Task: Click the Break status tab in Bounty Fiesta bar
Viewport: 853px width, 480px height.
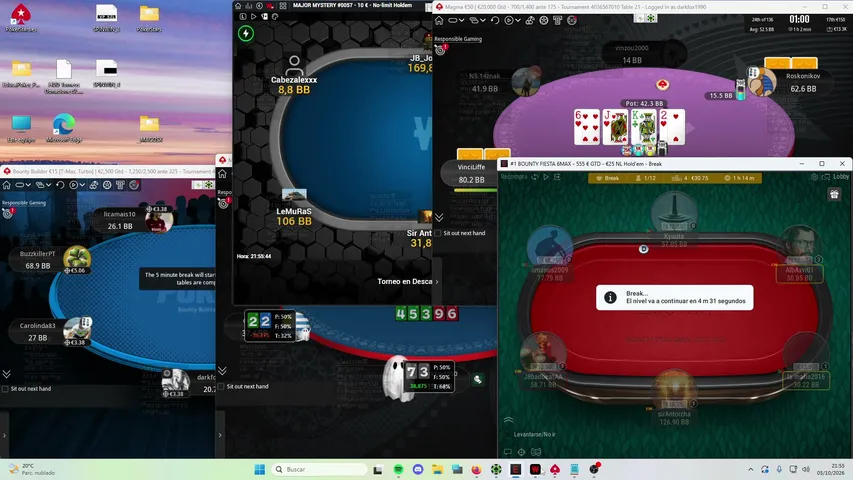Action: (x=608, y=178)
